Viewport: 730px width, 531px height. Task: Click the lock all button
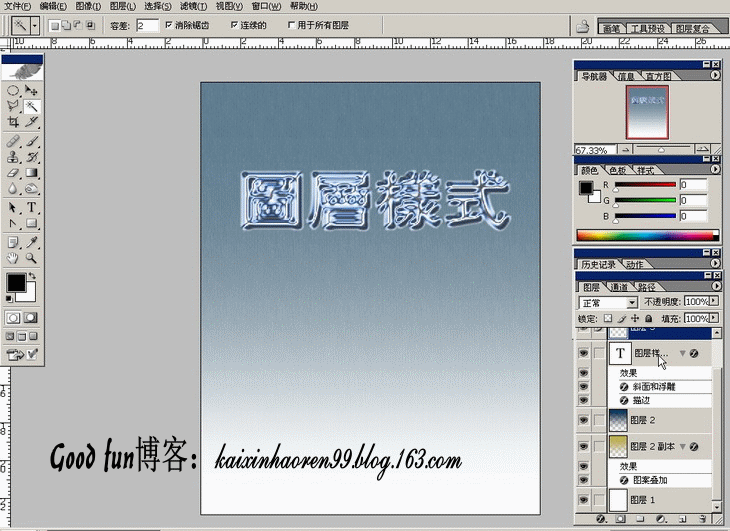(649, 319)
